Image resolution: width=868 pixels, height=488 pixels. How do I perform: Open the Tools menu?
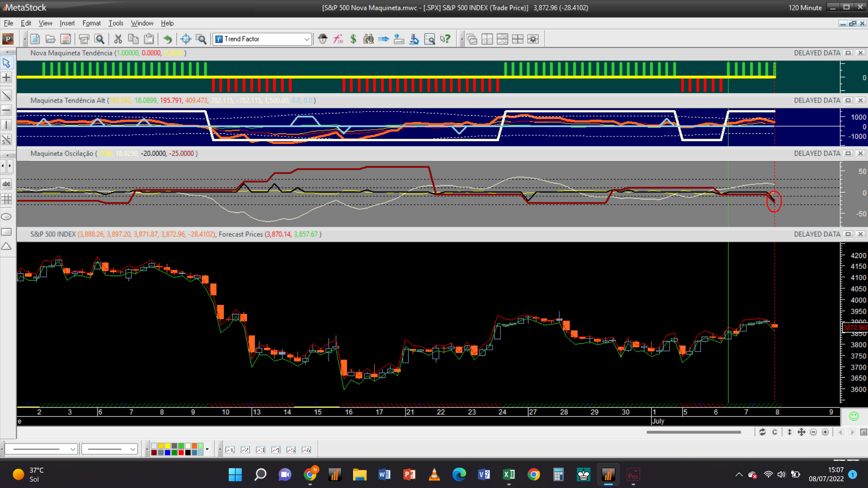point(116,23)
